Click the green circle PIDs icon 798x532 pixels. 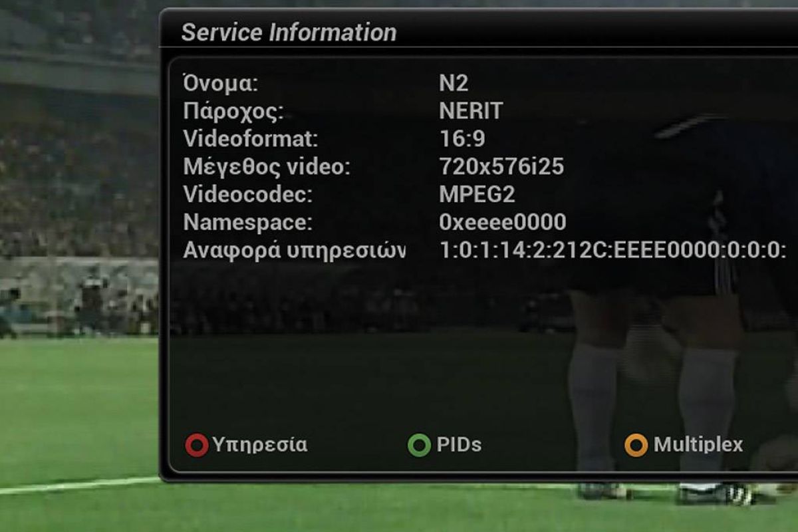coord(419,445)
